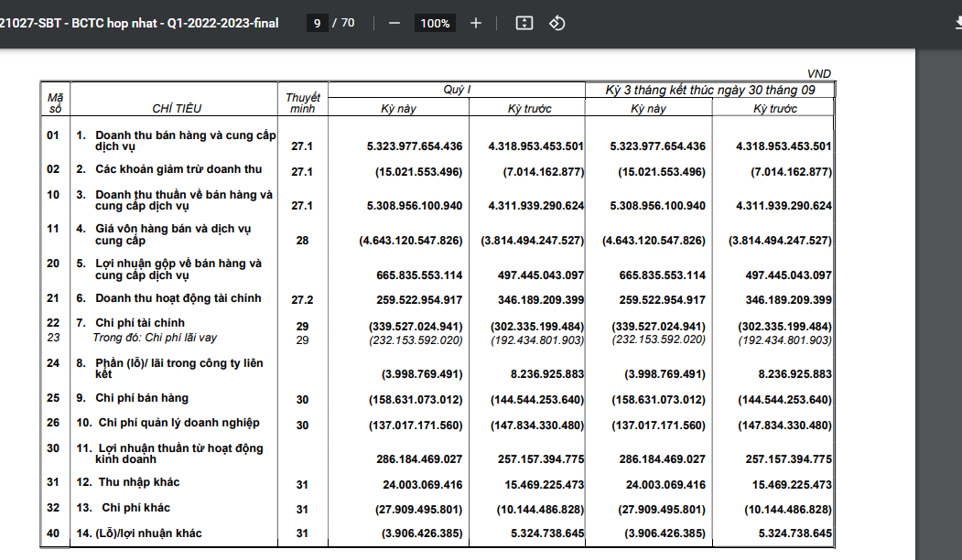Select row '(Lỗ)/lợi nhuận khác'
The width and height of the screenshot is (962, 560).
pyautogui.click(x=151, y=533)
